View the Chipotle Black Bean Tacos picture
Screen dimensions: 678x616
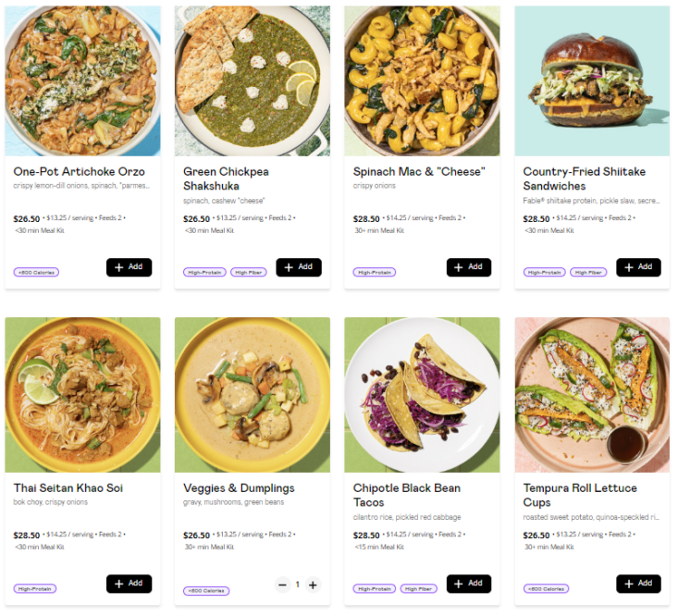coord(422,395)
